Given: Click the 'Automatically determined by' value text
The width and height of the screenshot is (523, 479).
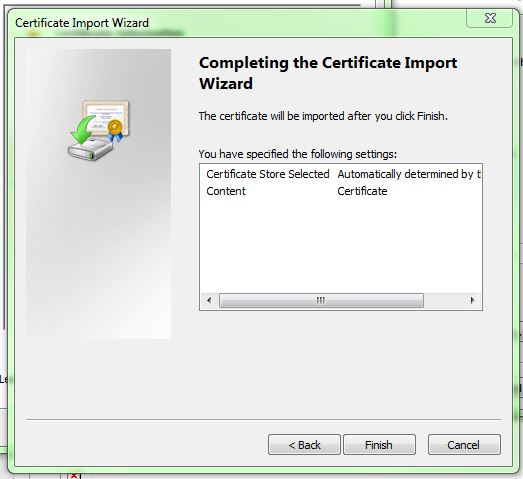Looking at the screenshot, I should click(409, 174).
